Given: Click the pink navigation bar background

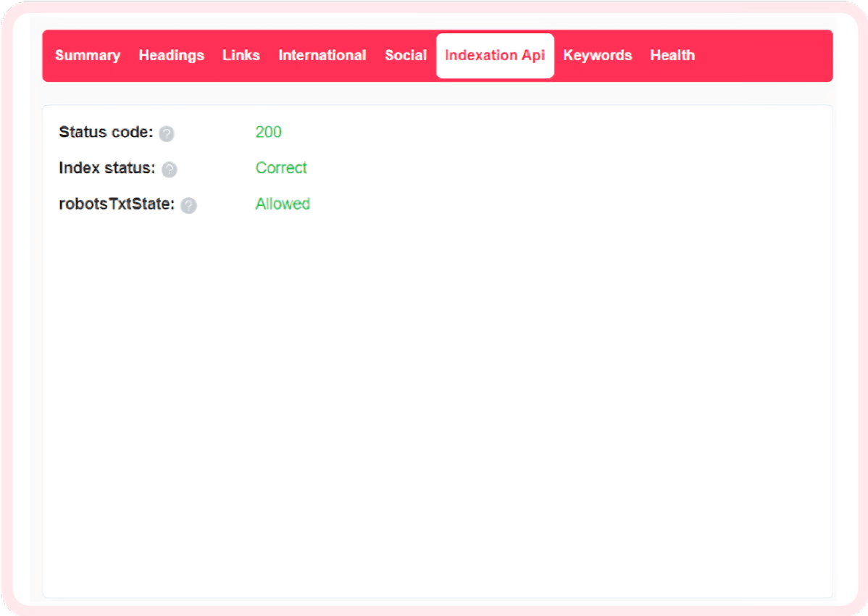Looking at the screenshot, I should (761, 55).
